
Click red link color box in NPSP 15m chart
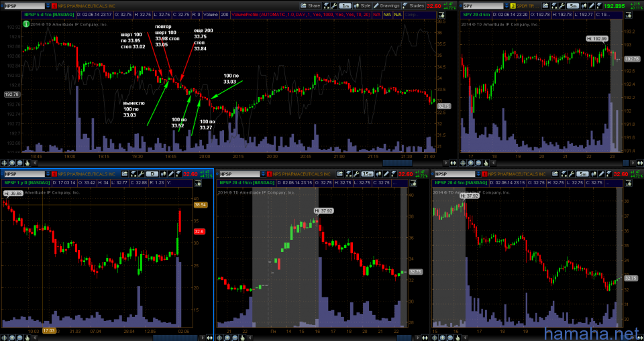270,174
